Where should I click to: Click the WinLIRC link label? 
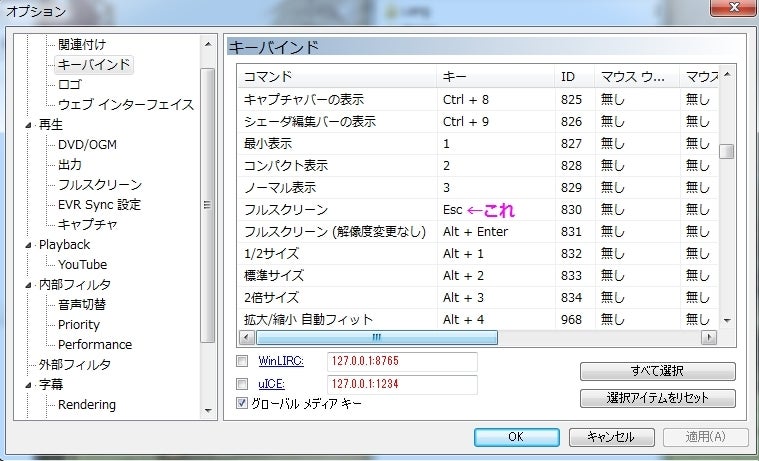click(x=281, y=361)
